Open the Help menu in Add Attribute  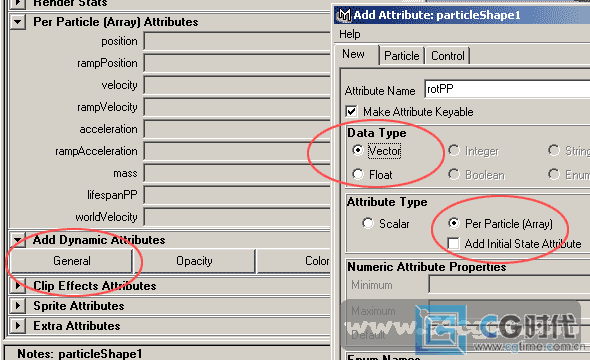click(x=350, y=34)
